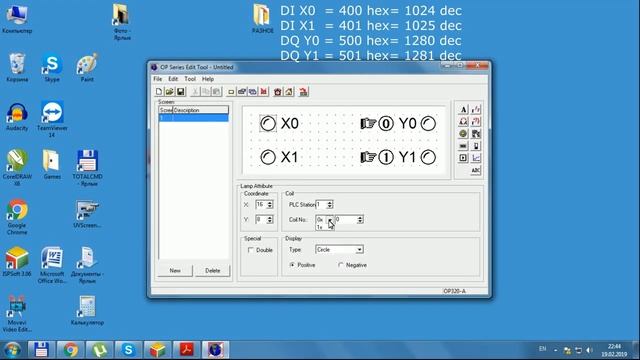This screenshot has height=360, width=640.
Task: Select the Positive display radio button
Action: tap(292, 265)
